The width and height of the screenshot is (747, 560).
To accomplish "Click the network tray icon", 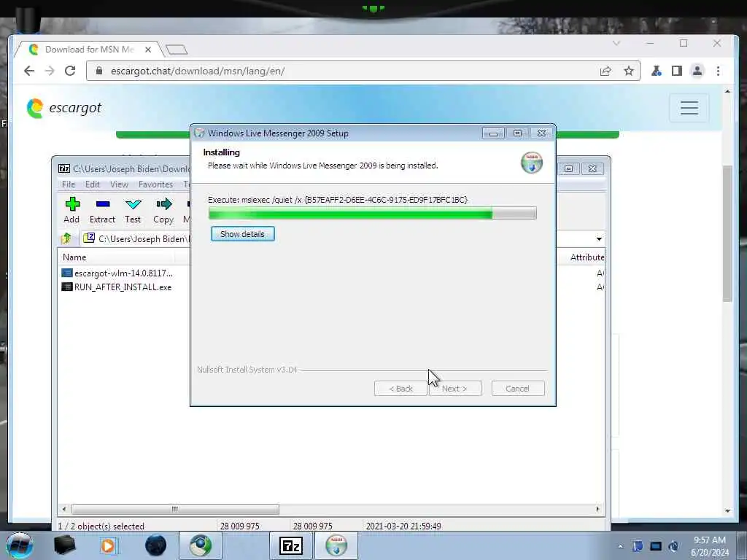I will (656, 546).
